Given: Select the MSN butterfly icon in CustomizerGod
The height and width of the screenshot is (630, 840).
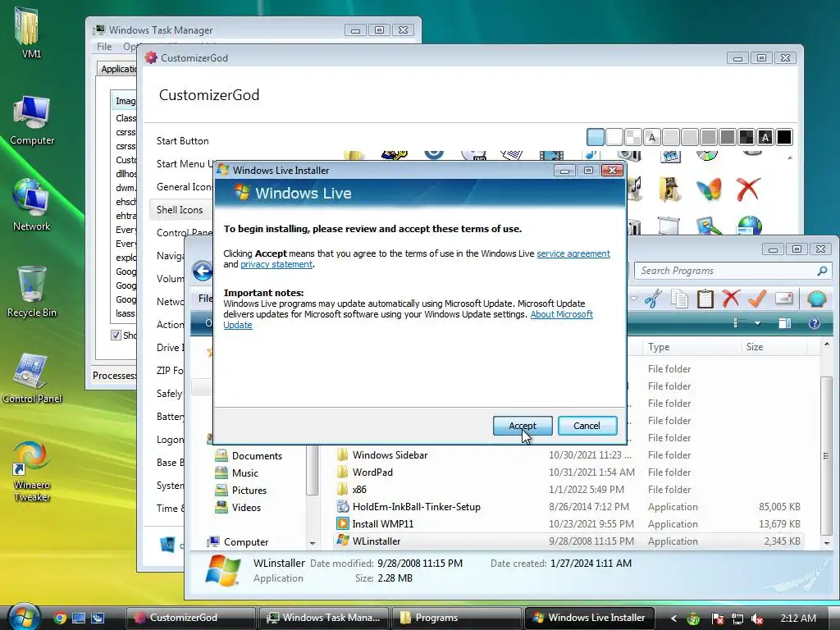Looking at the screenshot, I should [709, 189].
